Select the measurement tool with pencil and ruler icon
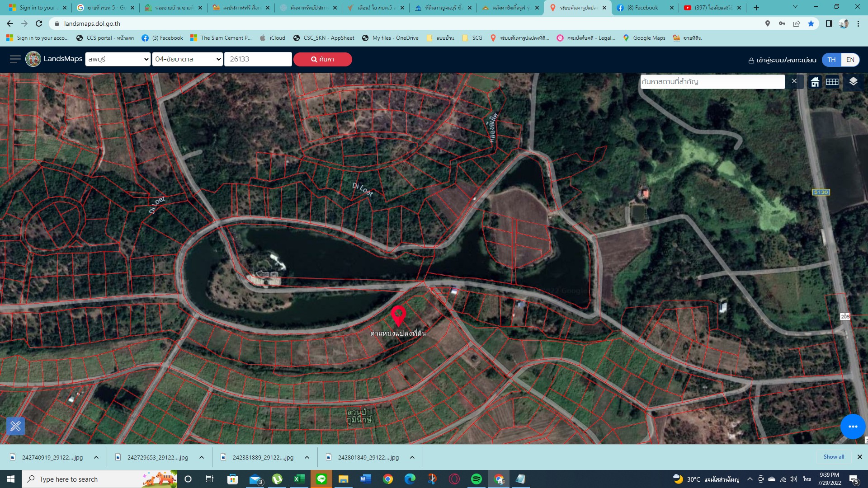 click(16, 425)
